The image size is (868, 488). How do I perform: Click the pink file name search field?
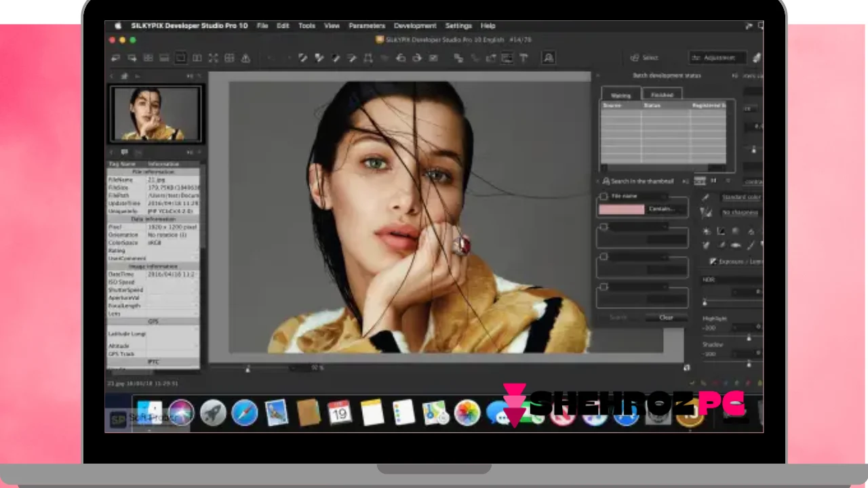(621, 209)
